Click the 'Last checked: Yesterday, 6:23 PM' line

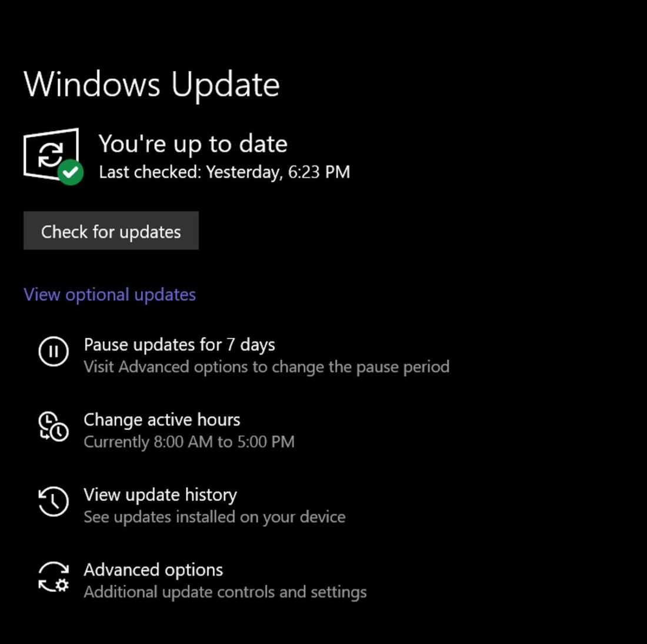tap(225, 172)
